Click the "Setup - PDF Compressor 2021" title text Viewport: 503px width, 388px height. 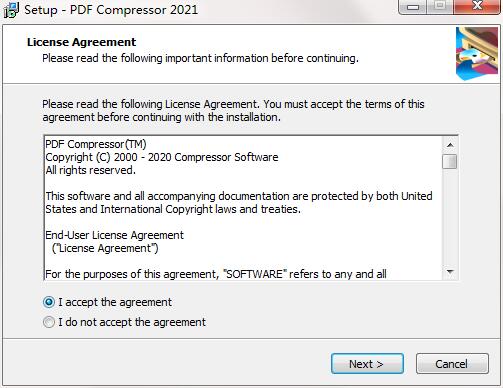pyautogui.click(x=111, y=10)
